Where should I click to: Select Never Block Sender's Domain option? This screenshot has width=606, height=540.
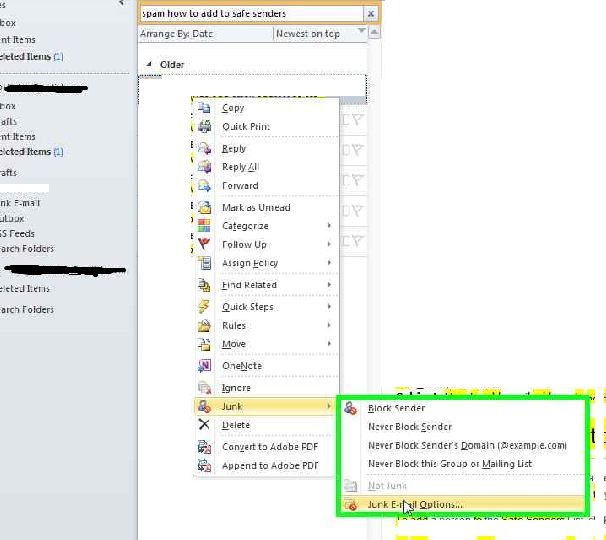click(467, 446)
